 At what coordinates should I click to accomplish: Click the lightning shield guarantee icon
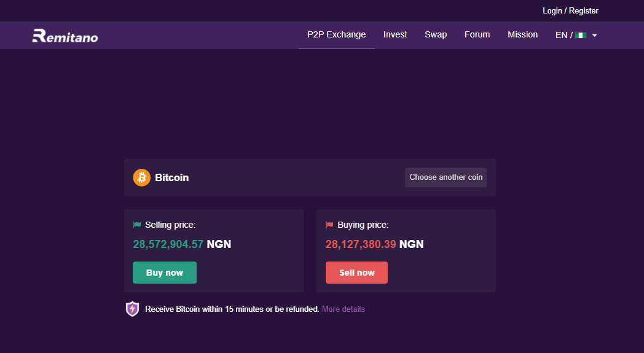point(133,309)
